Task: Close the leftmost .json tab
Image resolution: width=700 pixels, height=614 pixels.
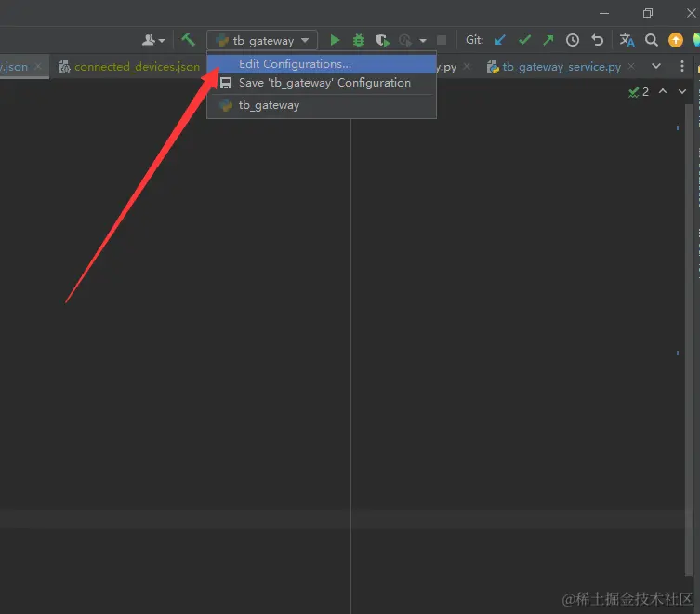Action: coord(38,66)
